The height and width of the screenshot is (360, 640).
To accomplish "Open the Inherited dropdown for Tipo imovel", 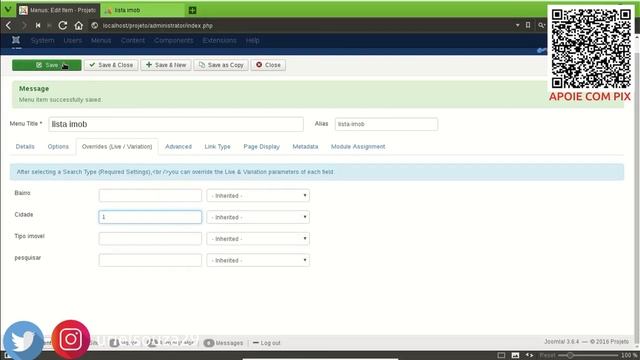I will pos(258,239).
